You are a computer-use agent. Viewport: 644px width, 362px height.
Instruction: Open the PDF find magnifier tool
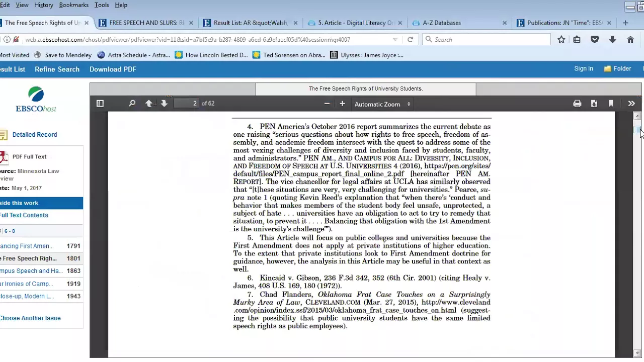pyautogui.click(x=132, y=104)
